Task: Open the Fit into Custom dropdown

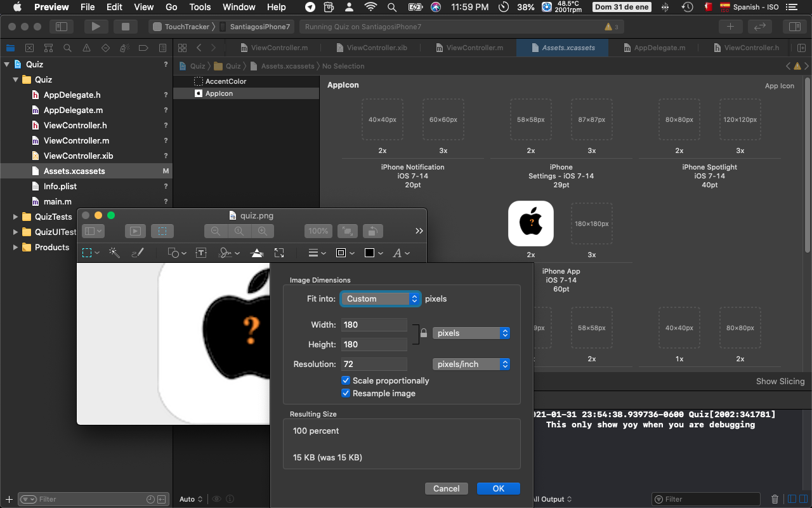Action: (x=381, y=298)
